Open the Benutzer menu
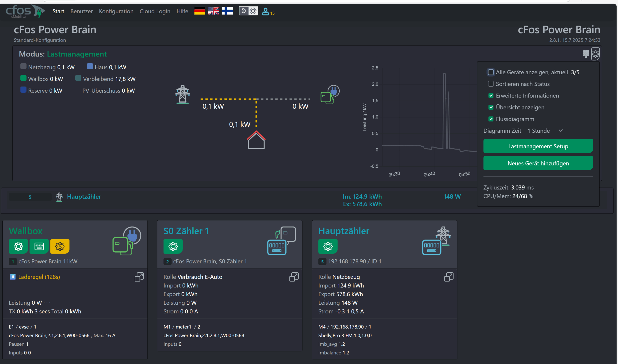The image size is (618, 364). pyautogui.click(x=82, y=11)
